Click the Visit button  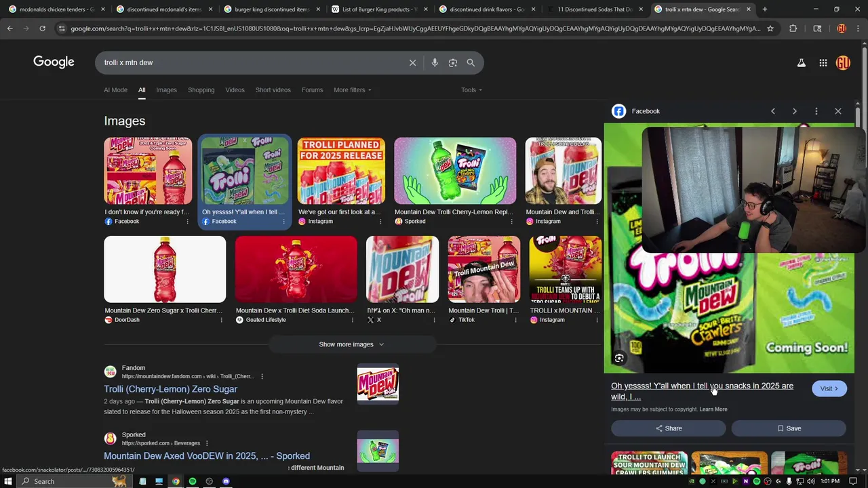point(829,388)
